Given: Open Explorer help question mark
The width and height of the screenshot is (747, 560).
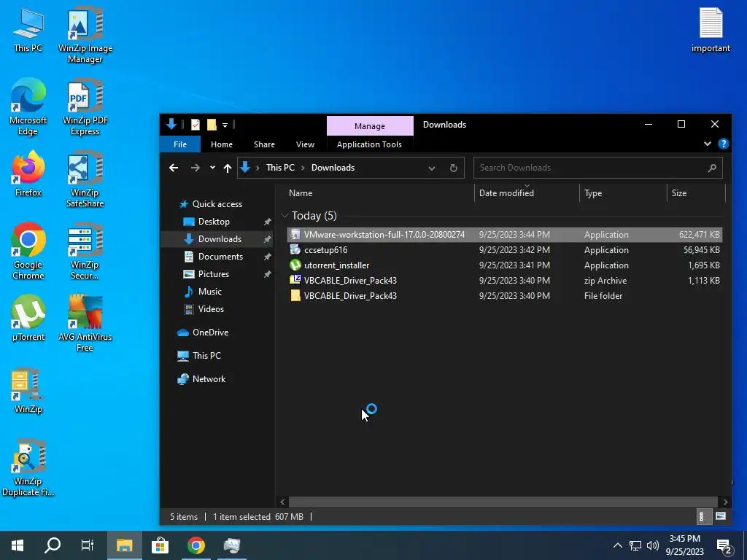Looking at the screenshot, I should (723, 144).
